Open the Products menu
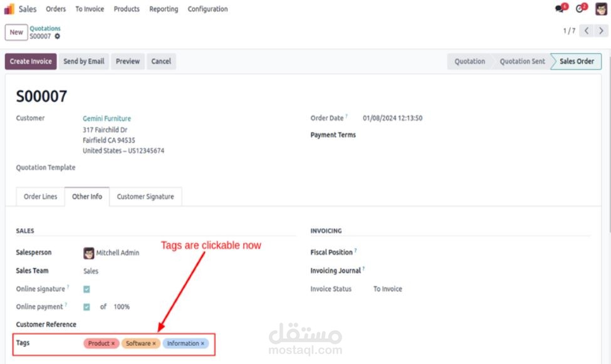Image resolution: width=611 pixels, height=364 pixels. (127, 9)
